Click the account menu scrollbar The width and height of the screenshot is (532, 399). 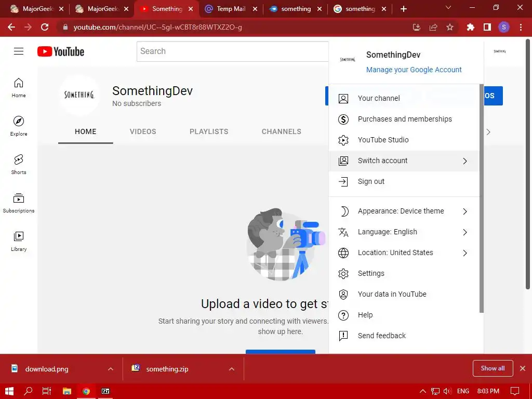pos(482,198)
